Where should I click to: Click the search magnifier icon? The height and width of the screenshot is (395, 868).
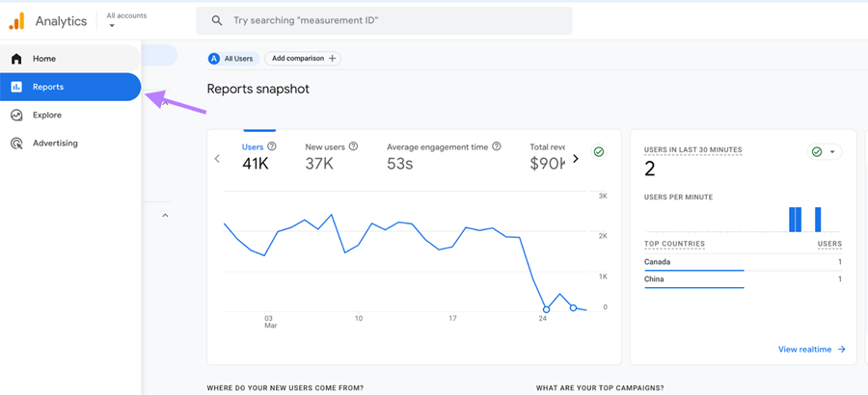tap(217, 20)
